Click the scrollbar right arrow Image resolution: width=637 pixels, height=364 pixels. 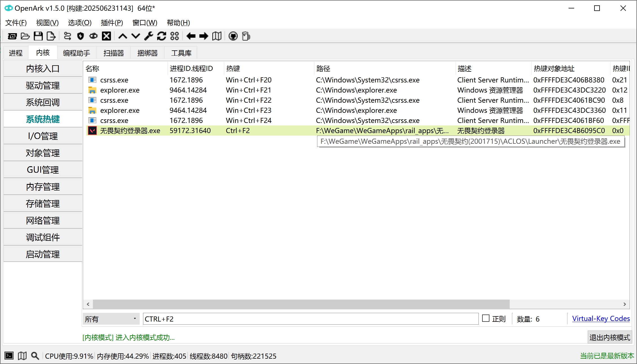click(625, 304)
